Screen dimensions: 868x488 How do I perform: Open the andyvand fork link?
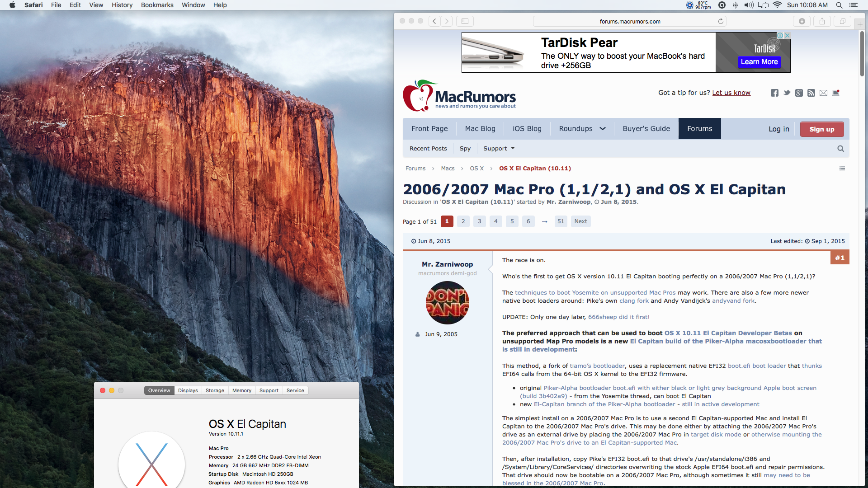click(733, 301)
